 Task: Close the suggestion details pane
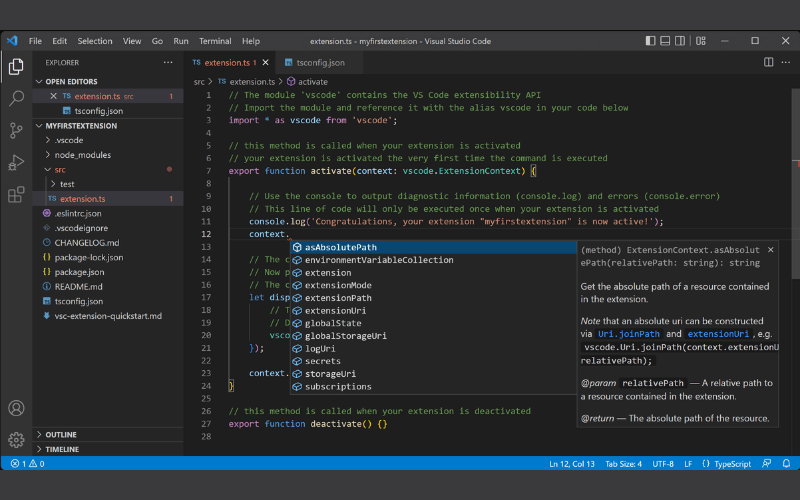[770, 249]
